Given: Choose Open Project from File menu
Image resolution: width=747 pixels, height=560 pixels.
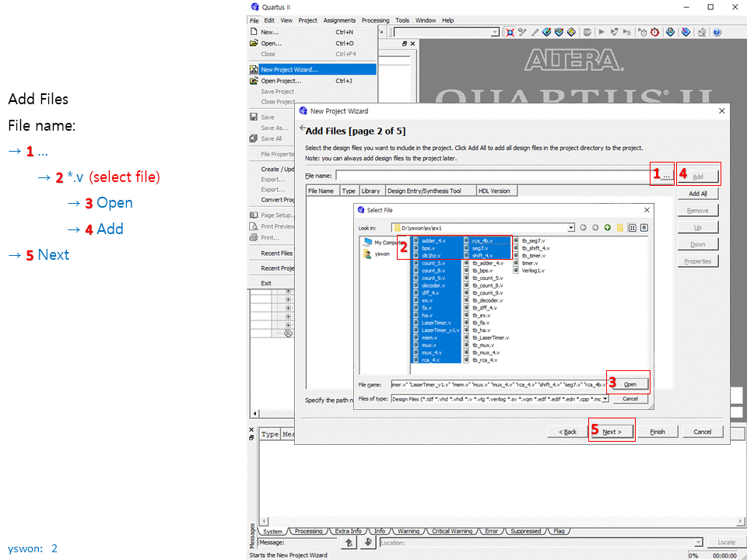Looking at the screenshot, I should point(312,81).
